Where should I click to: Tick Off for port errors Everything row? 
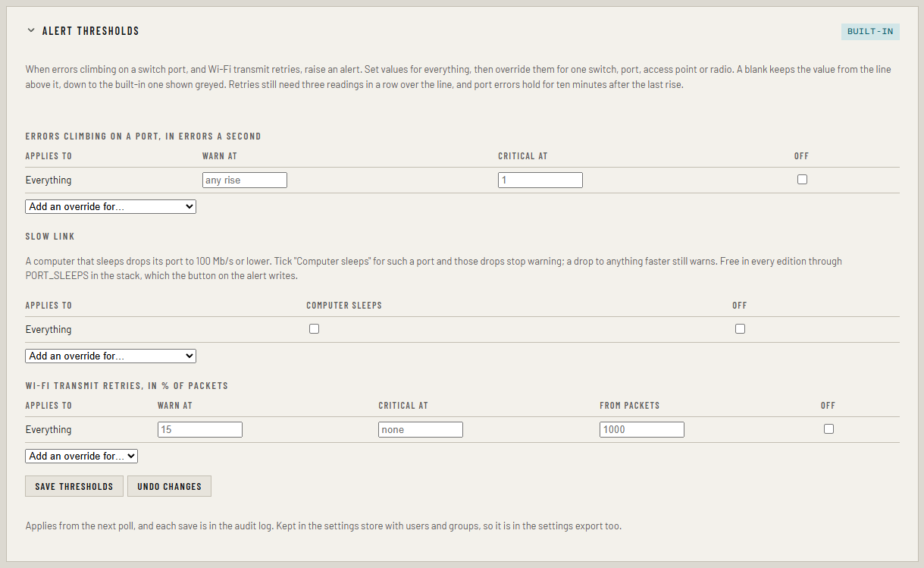802,180
